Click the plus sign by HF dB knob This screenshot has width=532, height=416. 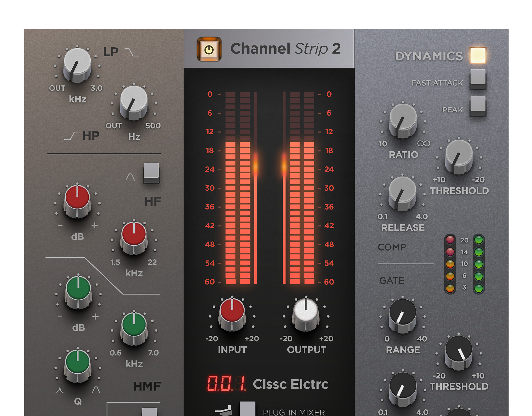tap(95, 225)
